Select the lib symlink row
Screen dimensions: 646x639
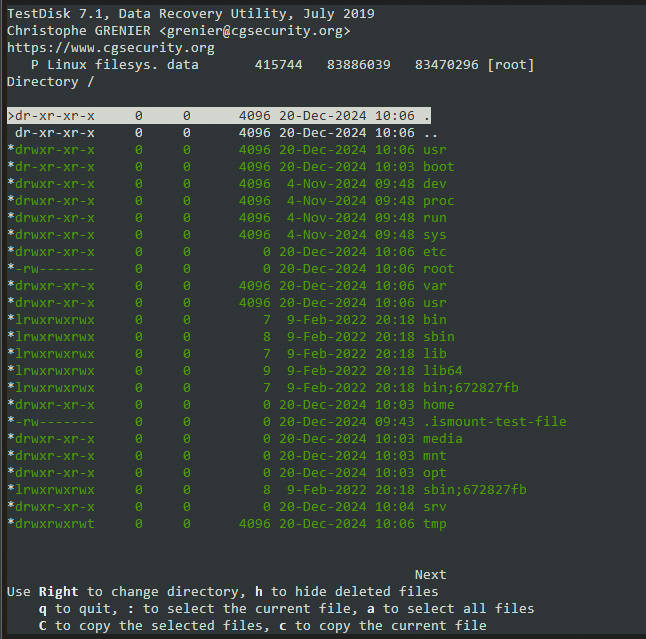coord(227,353)
